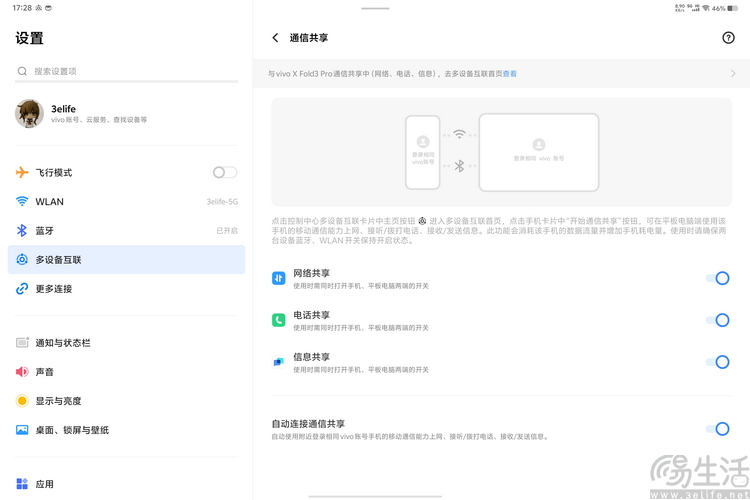Open 应用 menu item
Viewport: 750px width, 500px height.
click(x=126, y=484)
